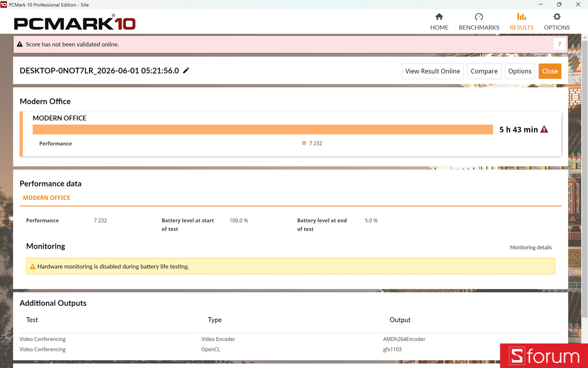Screen dimensions: 588x368
Task: Click the Additional Outputs heading
Action: pyautogui.click(x=53, y=303)
